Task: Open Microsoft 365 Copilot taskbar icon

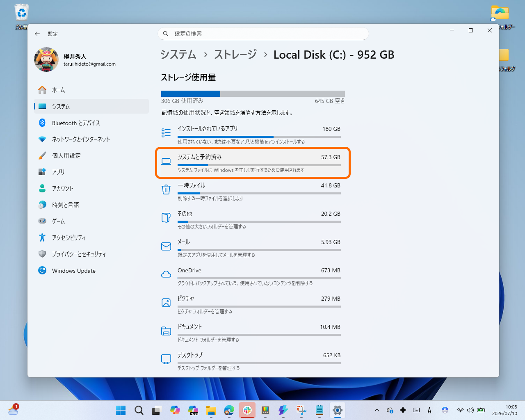Action: (x=193, y=410)
